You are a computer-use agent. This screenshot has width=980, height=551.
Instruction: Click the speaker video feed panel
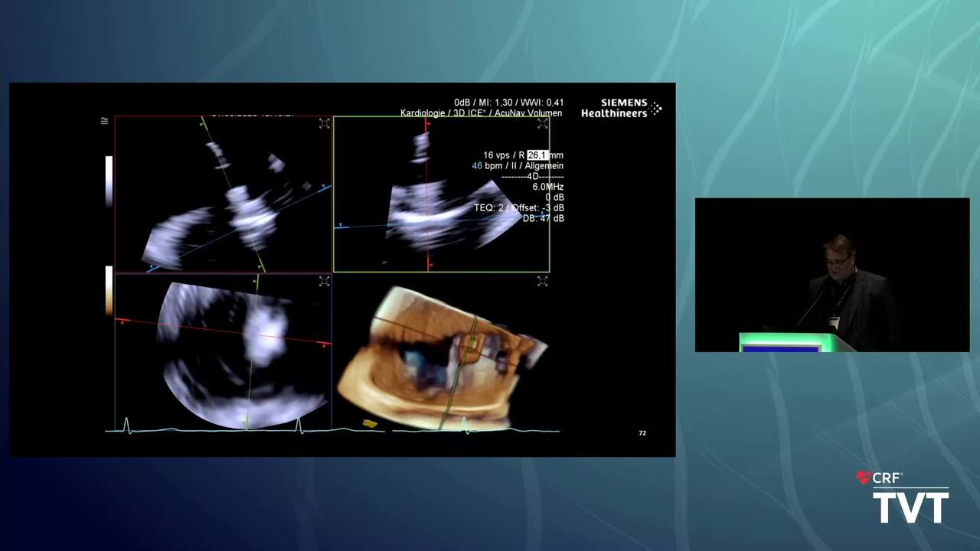coord(832,275)
